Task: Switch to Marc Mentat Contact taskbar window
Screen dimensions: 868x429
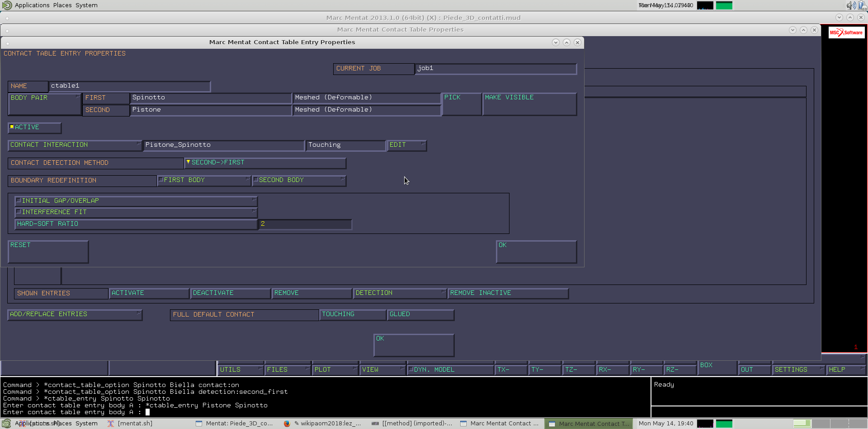Action: (x=500, y=424)
